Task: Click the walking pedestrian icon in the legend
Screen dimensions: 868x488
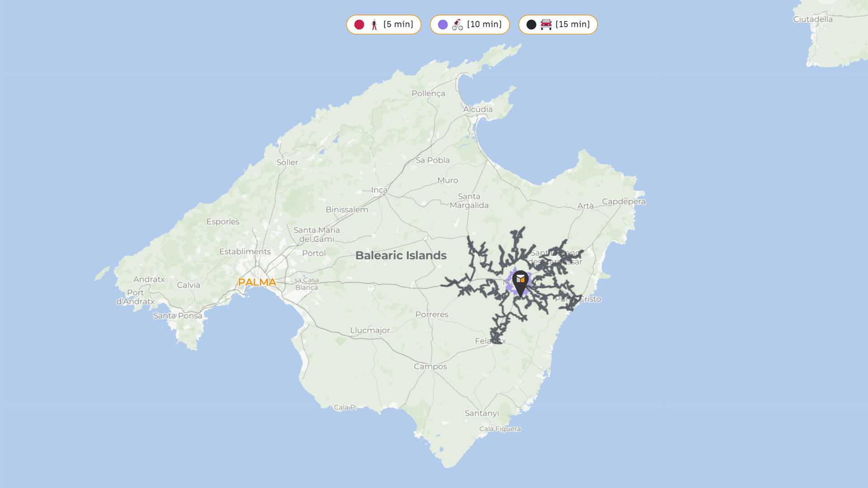Action: 374,24
